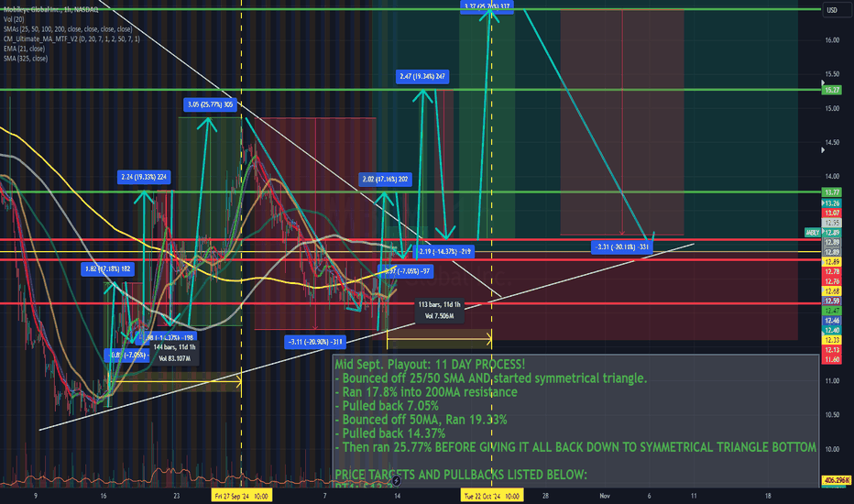854x504 pixels.
Task: Click the 16.00 price axis label
Action: point(832,40)
